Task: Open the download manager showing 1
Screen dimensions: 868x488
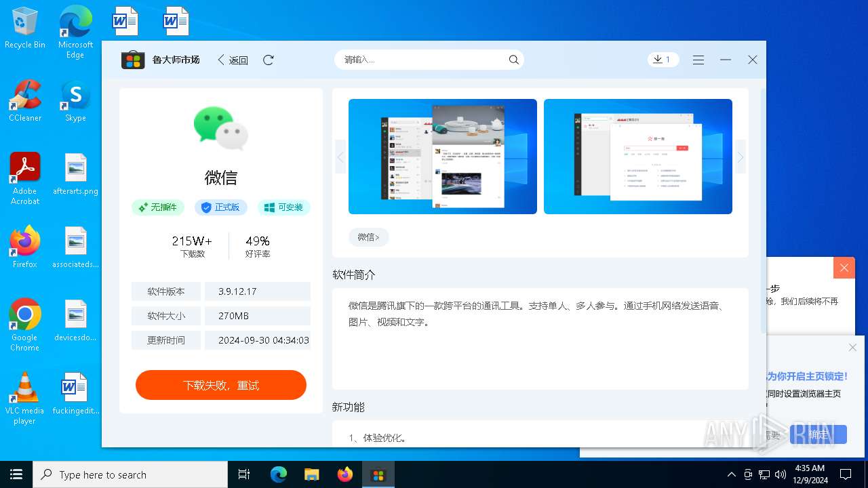Action: click(x=663, y=60)
